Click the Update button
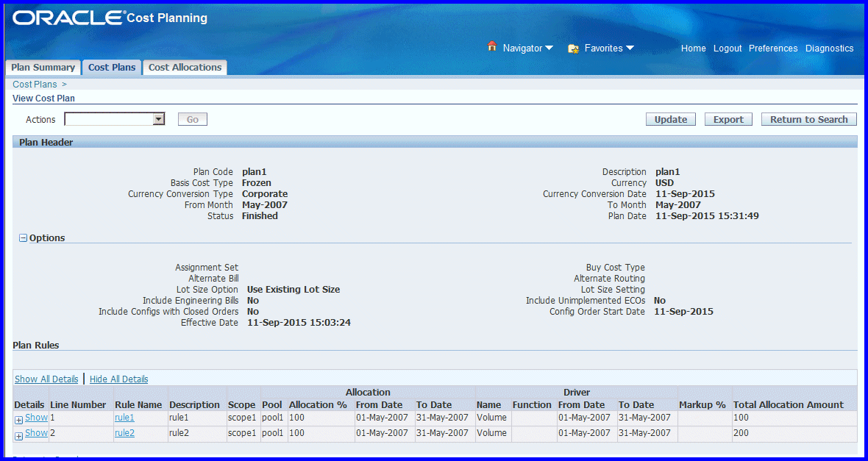 (670, 119)
